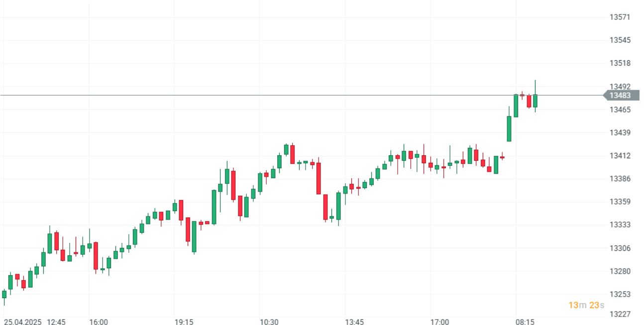Click the 13m 23s candle countdown timer
Image resolution: width=644 pixels, height=325 pixels.
click(x=586, y=305)
